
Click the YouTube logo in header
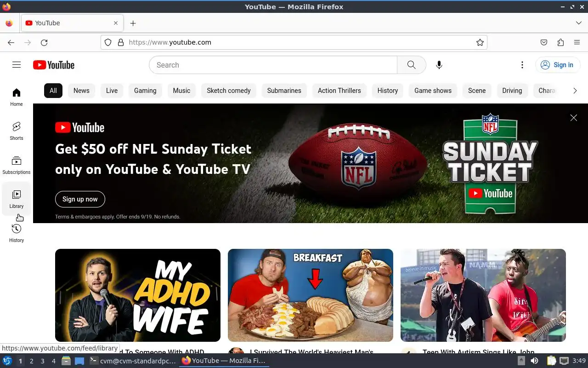[54, 65]
